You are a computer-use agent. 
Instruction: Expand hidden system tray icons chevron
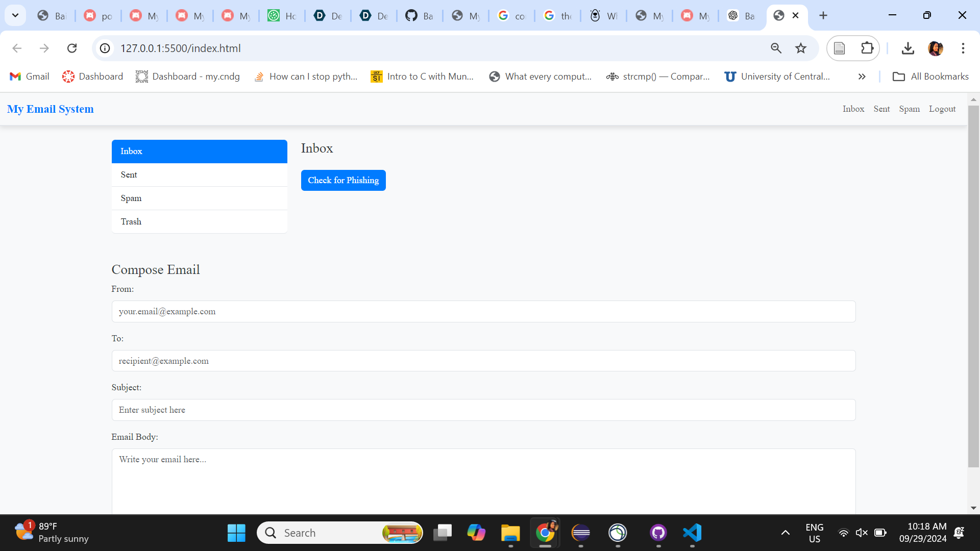click(785, 533)
